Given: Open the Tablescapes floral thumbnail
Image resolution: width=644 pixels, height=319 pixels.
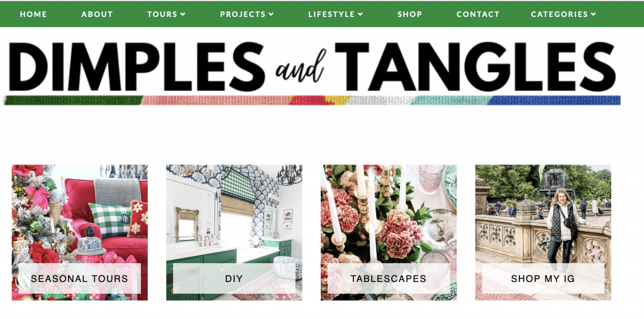Looking at the screenshot, I should pos(389,232).
